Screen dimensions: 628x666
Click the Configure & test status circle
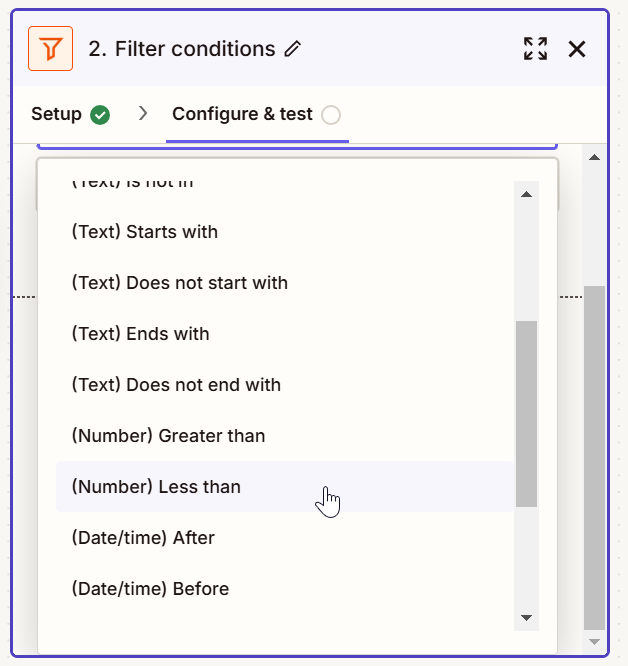[x=331, y=115]
